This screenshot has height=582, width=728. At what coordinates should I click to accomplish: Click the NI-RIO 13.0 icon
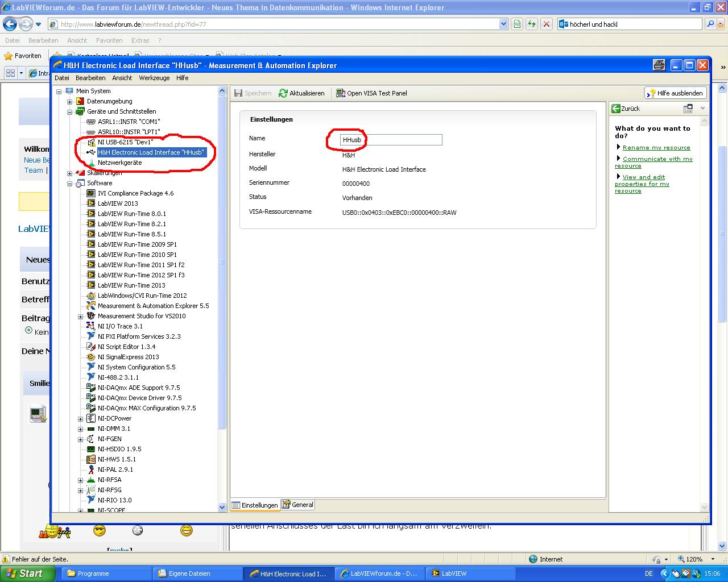91,500
